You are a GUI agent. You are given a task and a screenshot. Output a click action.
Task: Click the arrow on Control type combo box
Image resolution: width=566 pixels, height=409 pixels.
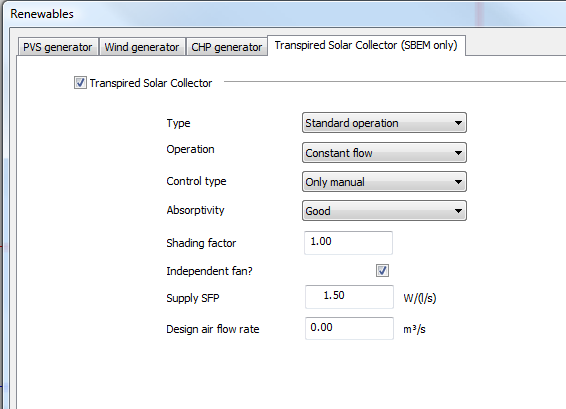(x=458, y=182)
